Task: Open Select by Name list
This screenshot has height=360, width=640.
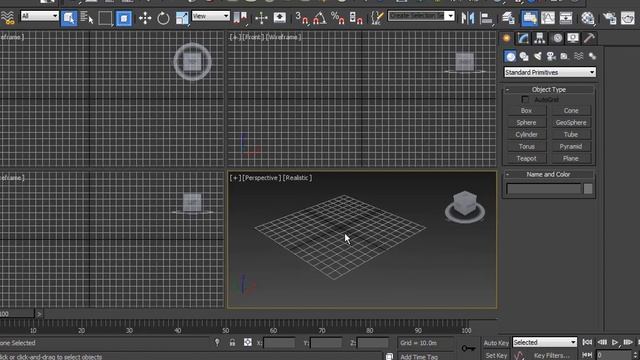Action: tap(87, 18)
